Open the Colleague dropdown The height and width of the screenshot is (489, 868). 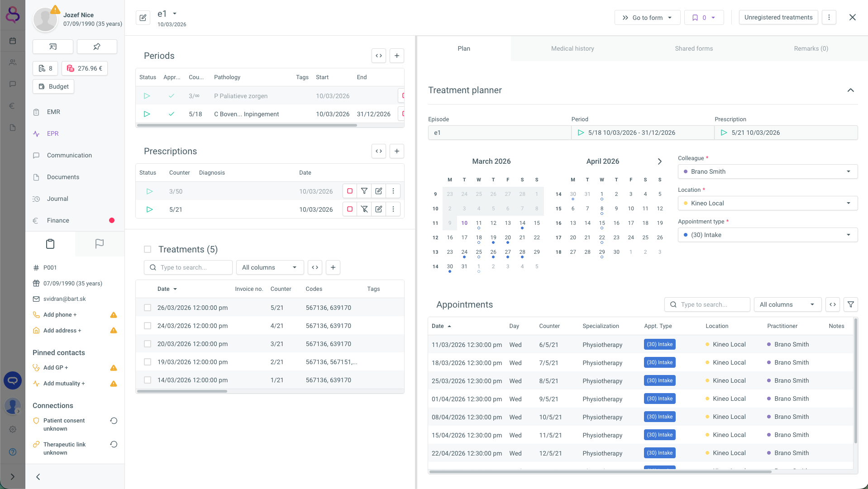[767, 171]
